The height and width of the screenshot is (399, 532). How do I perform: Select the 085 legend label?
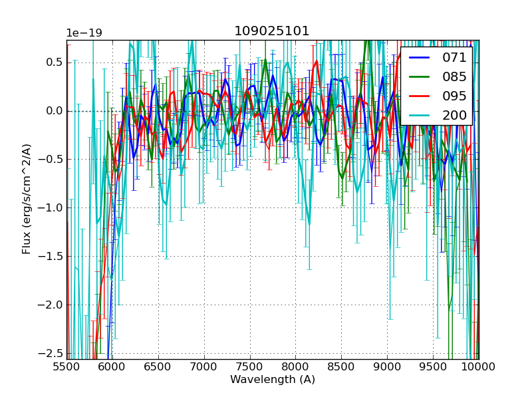click(455, 76)
